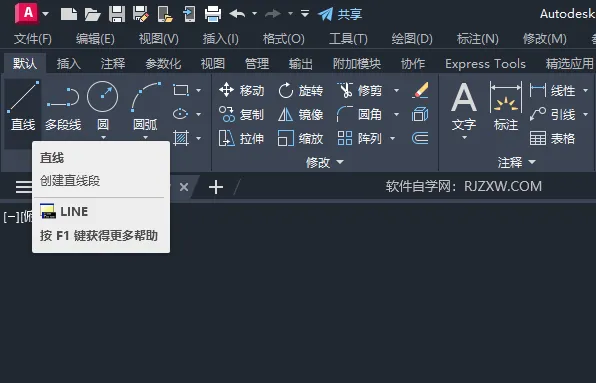
Task: Click the Save As icon
Action: (x=140, y=14)
